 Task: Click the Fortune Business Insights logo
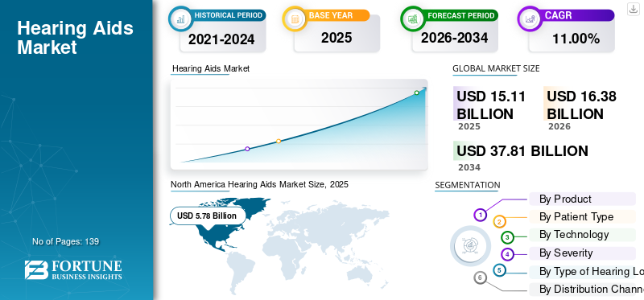click(73, 270)
